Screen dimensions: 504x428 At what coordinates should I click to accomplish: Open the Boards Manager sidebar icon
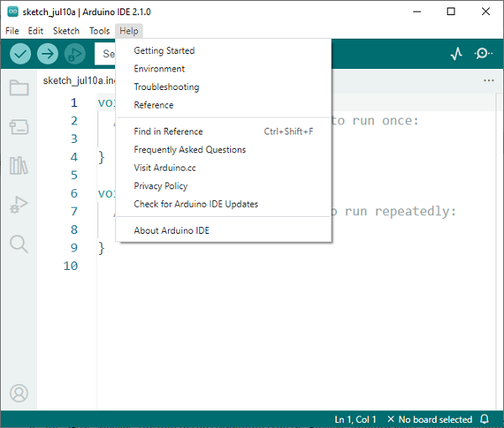19,127
